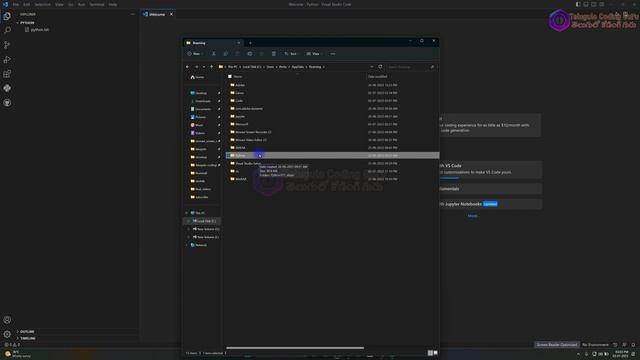Click Screen Reader Optimized in VS Code status bar
640x360 pixels.
[x=557, y=345]
